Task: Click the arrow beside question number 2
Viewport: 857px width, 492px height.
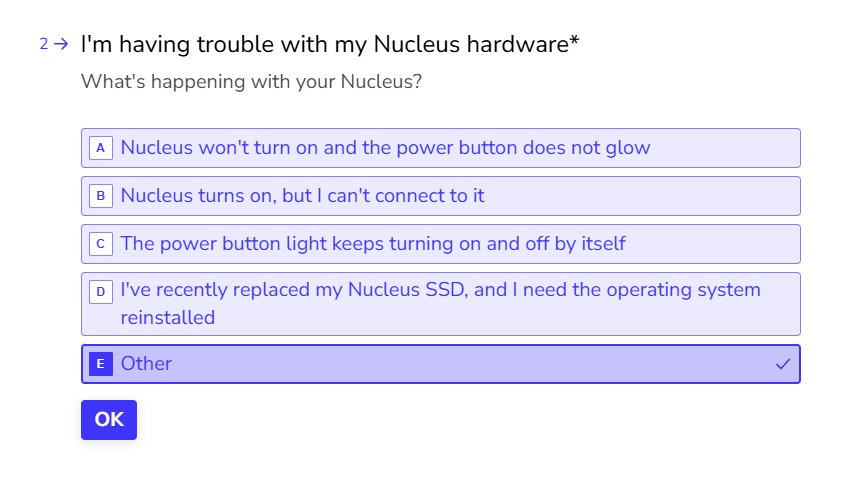Action: click(x=62, y=44)
